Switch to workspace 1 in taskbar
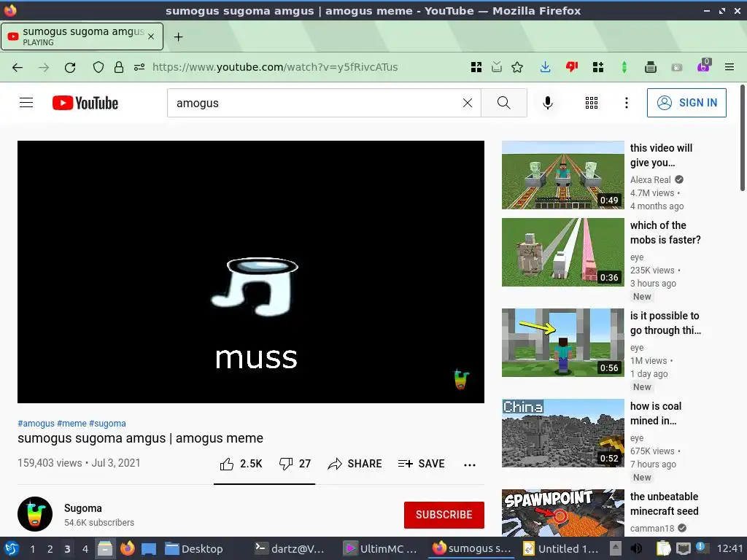 32,549
